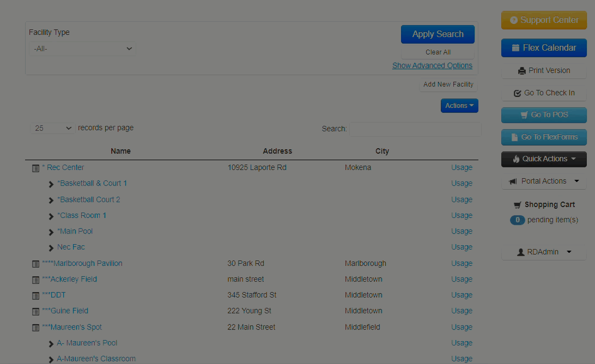This screenshot has width=595, height=364.
Task: Expand the Basketball & Court 1 arrow
Action: 51,184
